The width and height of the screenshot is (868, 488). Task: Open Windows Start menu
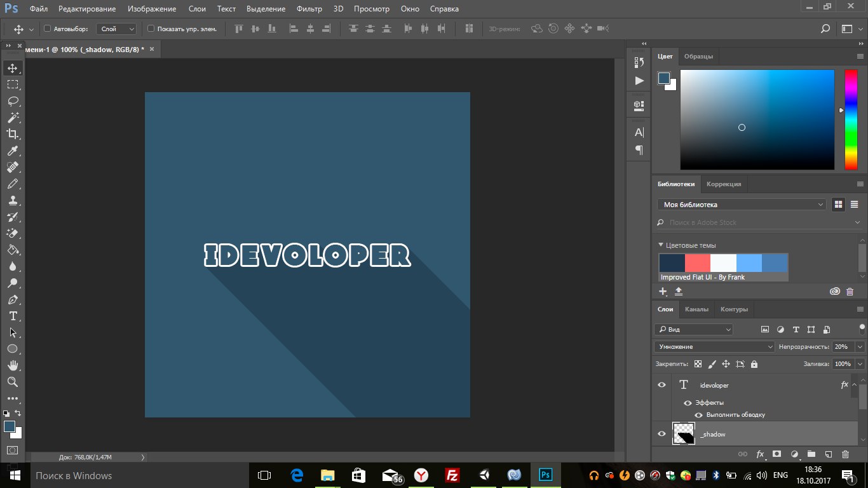pos(14,475)
